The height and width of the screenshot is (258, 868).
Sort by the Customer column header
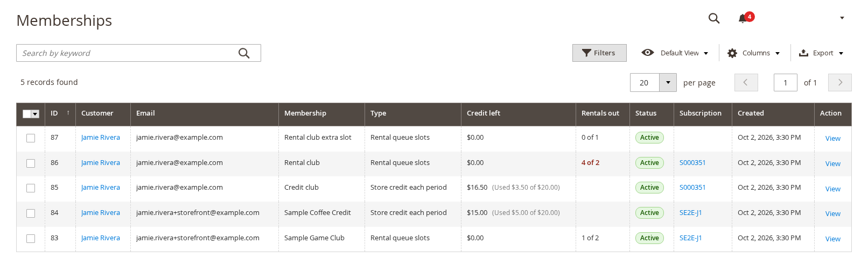103,113
